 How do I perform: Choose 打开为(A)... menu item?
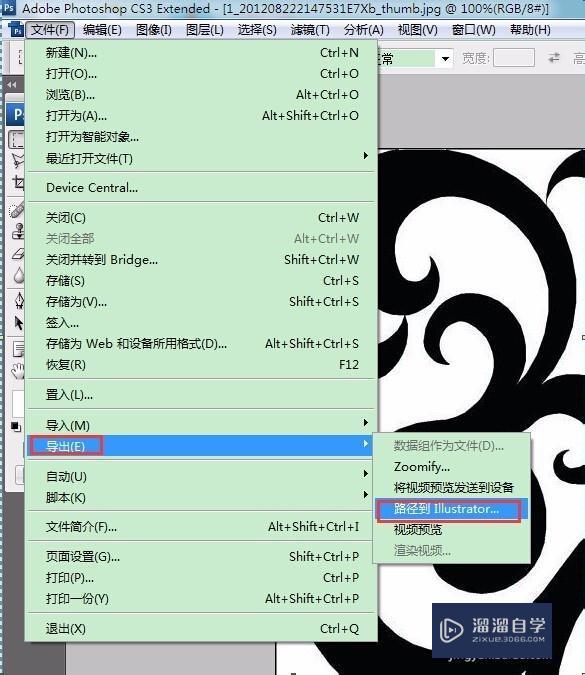coord(202,116)
